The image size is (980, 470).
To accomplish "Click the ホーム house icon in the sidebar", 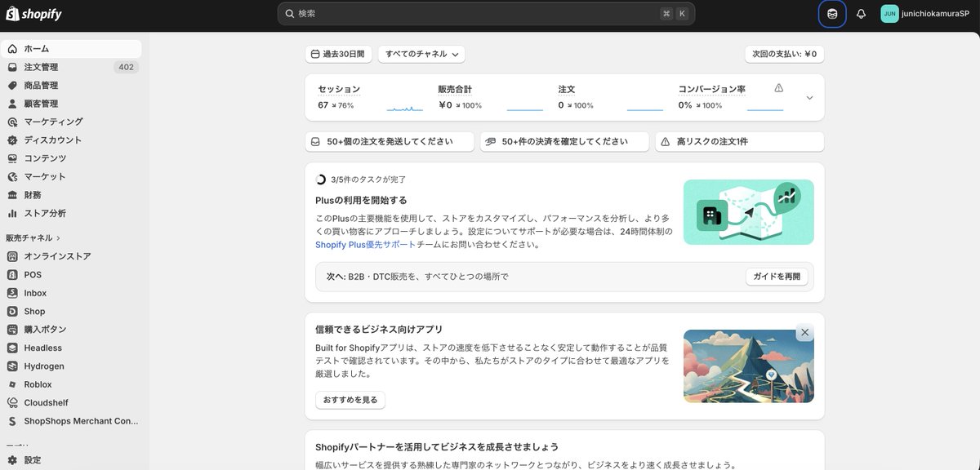I will [x=12, y=49].
